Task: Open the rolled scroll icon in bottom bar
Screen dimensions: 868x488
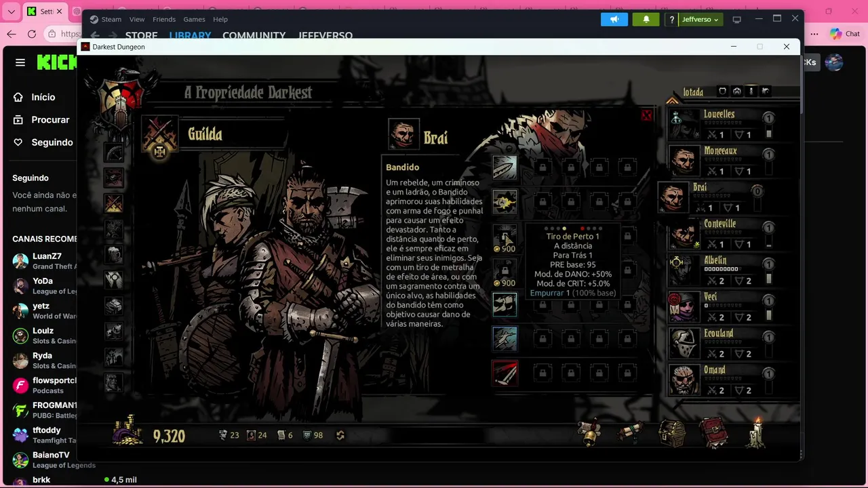Action: 630,432
